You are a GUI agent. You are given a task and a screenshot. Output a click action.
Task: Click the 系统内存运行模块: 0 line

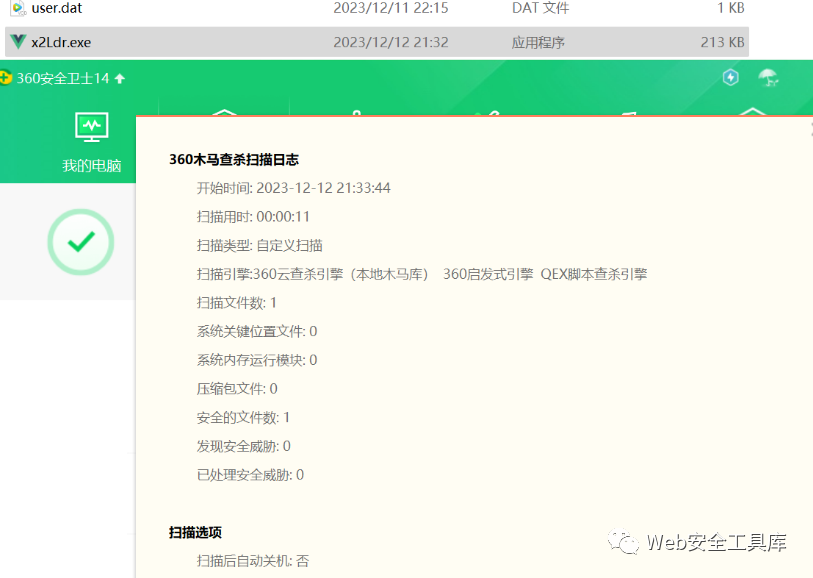tap(257, 360)
